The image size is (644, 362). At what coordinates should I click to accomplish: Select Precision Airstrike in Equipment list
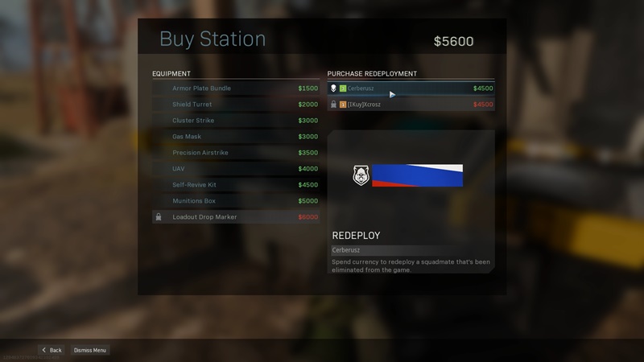[x=236, y=152]
